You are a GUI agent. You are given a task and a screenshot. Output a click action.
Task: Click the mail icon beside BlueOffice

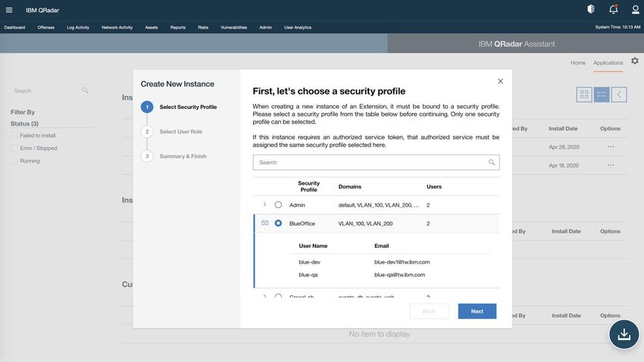coord(265,223)
